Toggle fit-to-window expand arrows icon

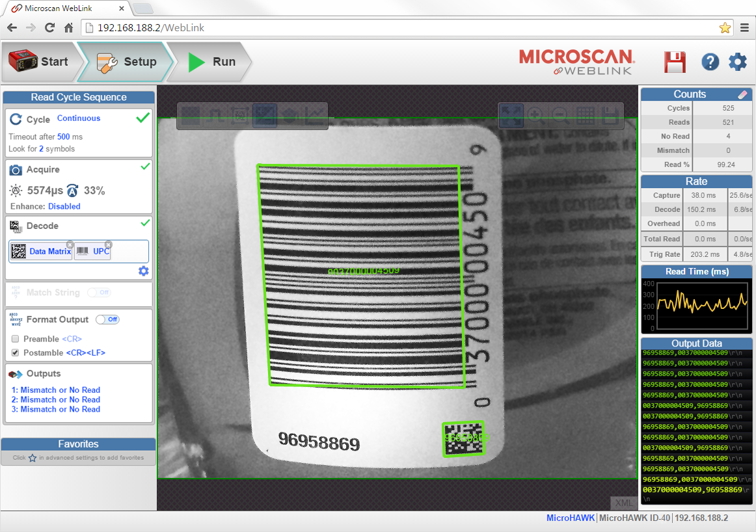[511, 116]
